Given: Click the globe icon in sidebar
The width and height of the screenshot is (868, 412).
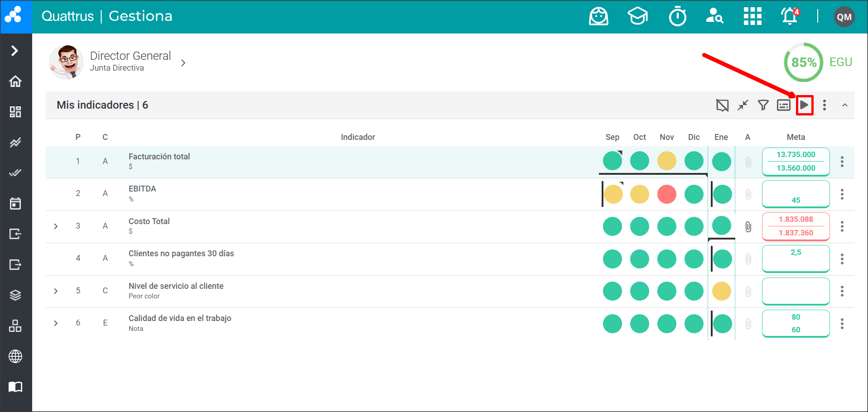Looking at the screenshot, I should tap(15, 356).
